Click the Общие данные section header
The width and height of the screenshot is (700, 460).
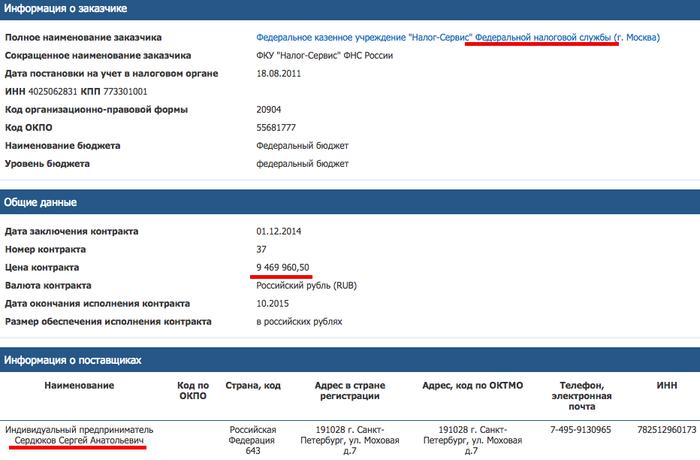pyautogui.click(x=350, y=202)
